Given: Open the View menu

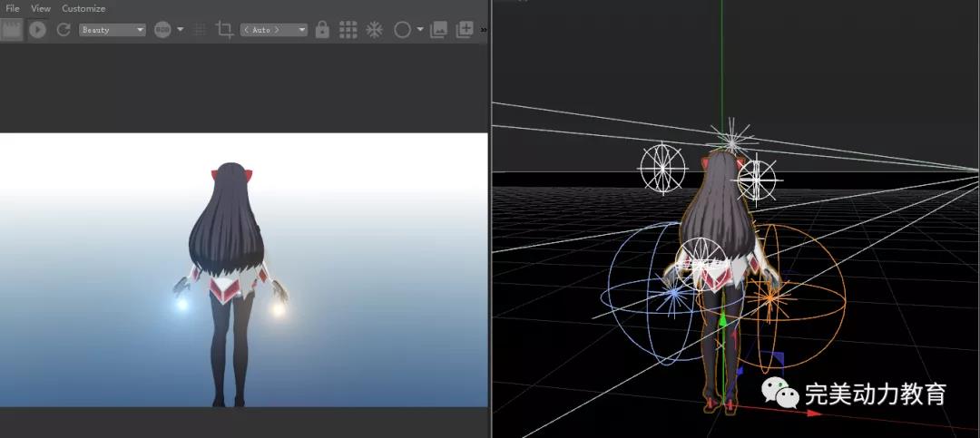Looking at the screenshot, I should 41,8.
